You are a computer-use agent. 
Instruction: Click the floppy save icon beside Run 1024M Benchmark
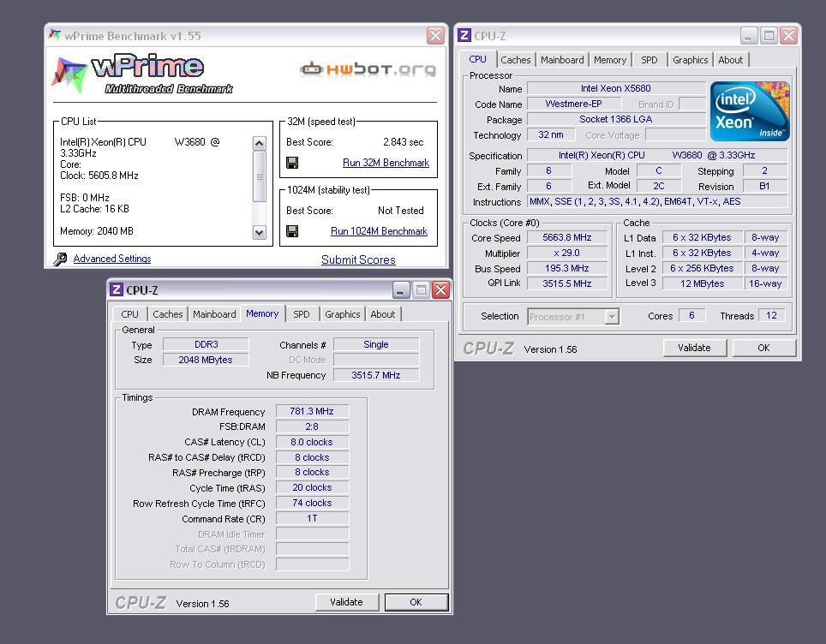tap(292, 231)
